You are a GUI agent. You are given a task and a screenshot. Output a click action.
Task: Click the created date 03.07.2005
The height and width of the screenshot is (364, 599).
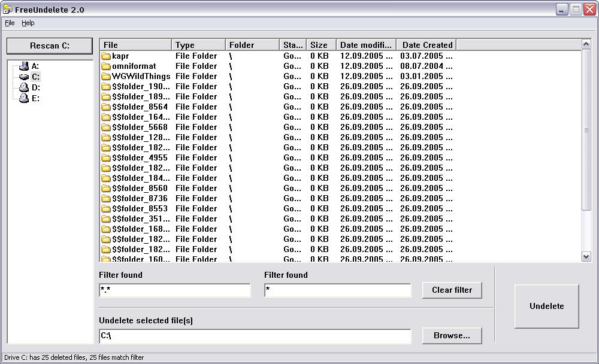(422, 56)
